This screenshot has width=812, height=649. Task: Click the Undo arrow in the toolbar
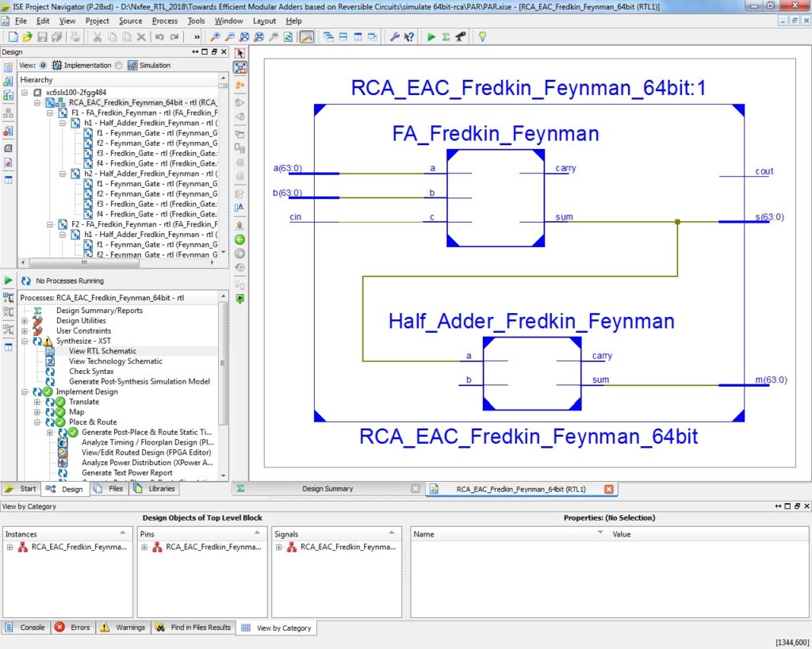pyautogui.click(x=159, y=36)
